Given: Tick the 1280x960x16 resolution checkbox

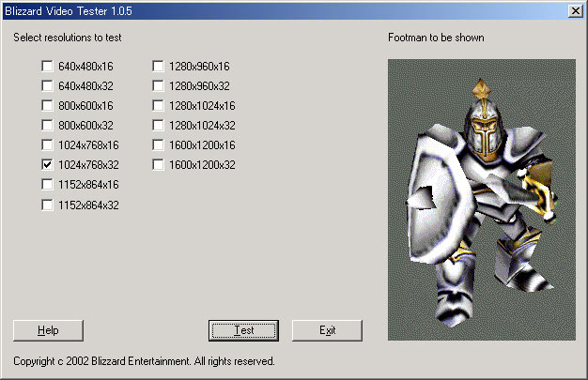Looking at the screenshot, I should [158, 67].
